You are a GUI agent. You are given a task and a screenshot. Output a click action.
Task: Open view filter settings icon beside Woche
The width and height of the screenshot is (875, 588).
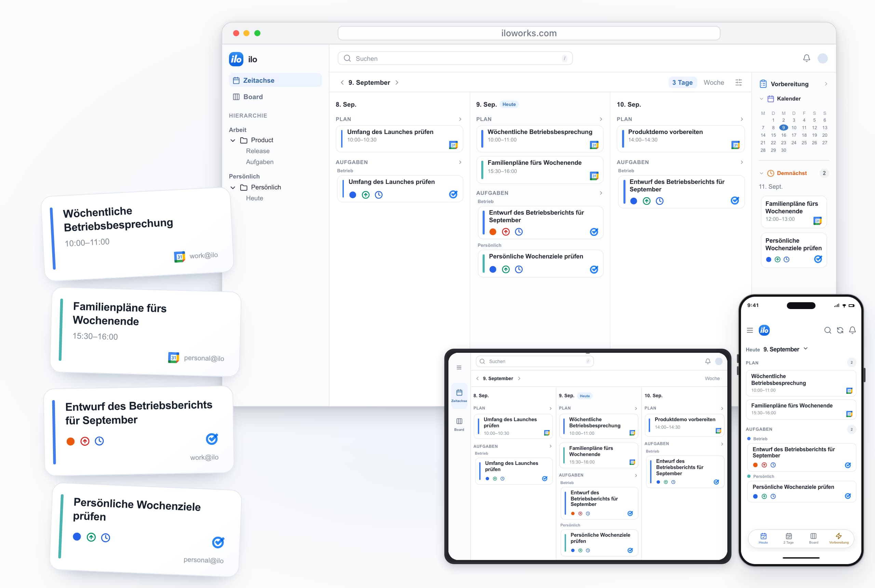pos(739,82)
